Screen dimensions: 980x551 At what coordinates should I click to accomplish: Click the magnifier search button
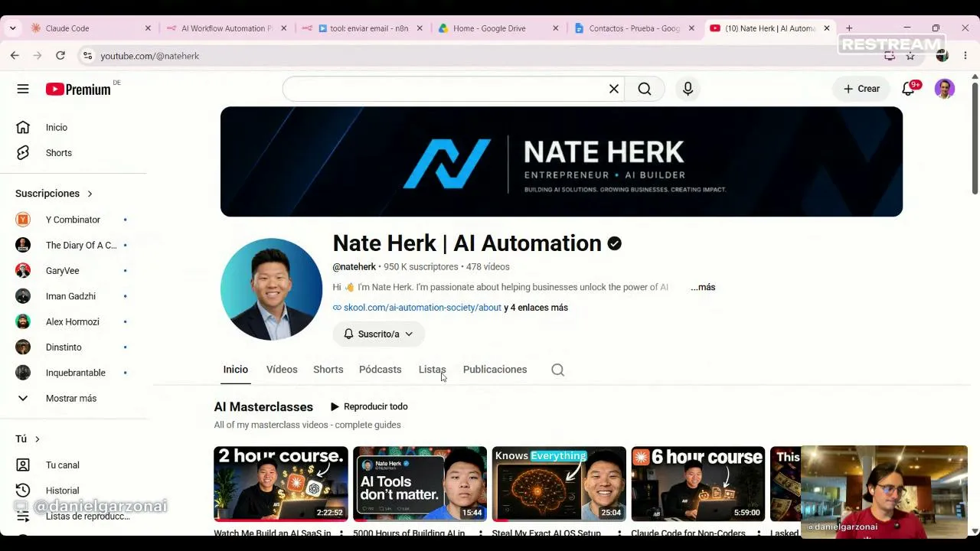click(645, 89)
